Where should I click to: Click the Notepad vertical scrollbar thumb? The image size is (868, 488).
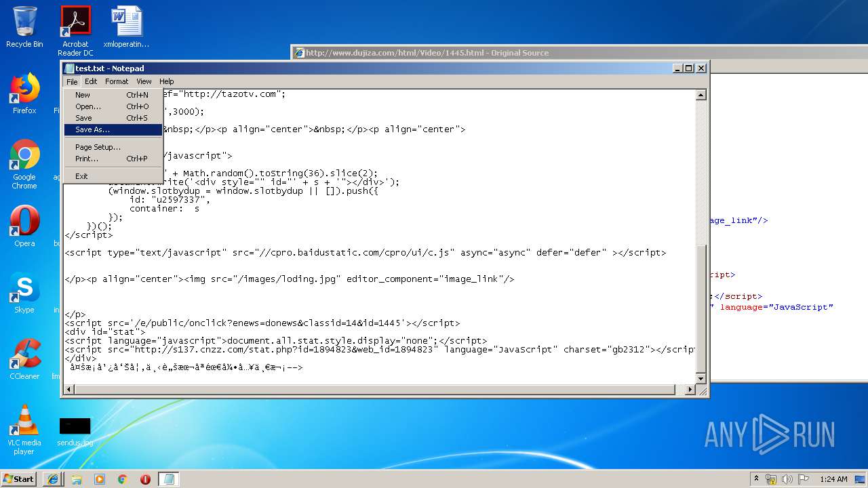point(701,308)
